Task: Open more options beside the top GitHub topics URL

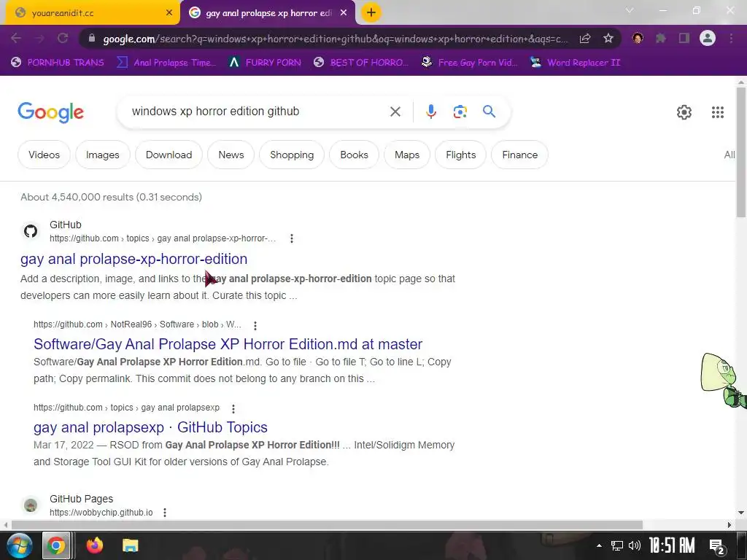Action: pos(292,238)
